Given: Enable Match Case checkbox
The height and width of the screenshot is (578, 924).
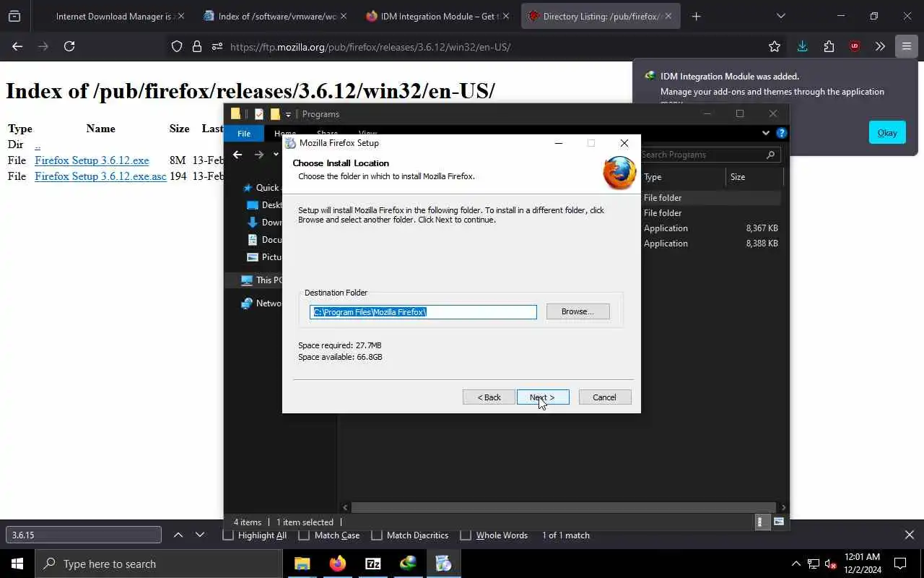Looking at the screenshot, I should (x=304, y=535).
